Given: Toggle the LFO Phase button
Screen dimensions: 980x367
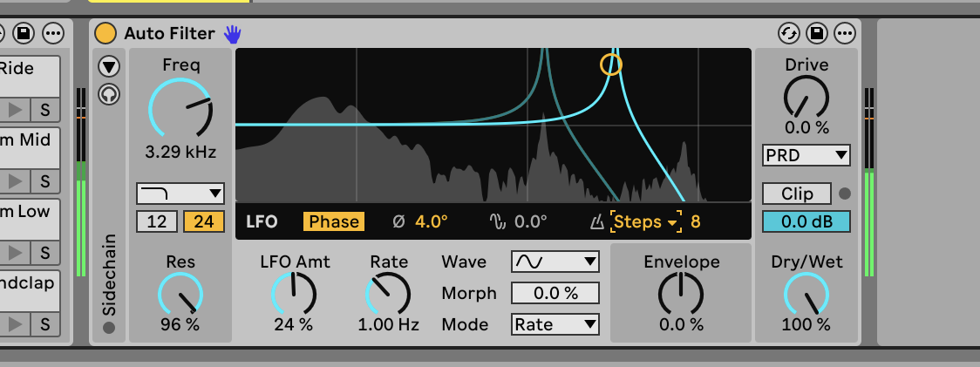Looking at the screenshot, I should pyautogui.click(x=334, y=221).
